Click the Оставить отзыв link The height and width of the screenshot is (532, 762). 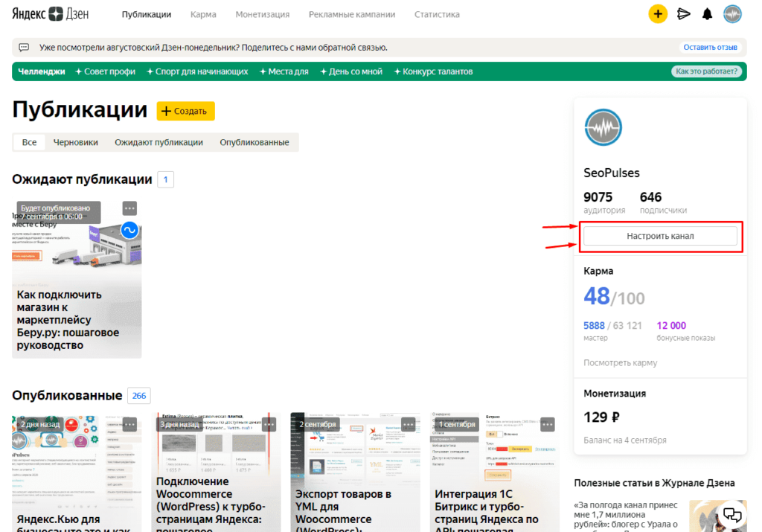coord(710,48)
